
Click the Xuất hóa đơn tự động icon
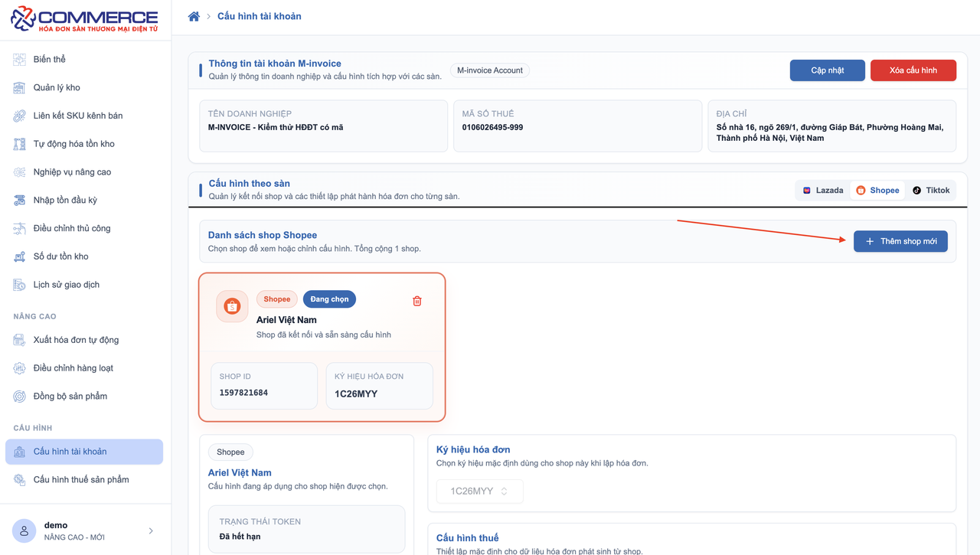tap(19, 340)
